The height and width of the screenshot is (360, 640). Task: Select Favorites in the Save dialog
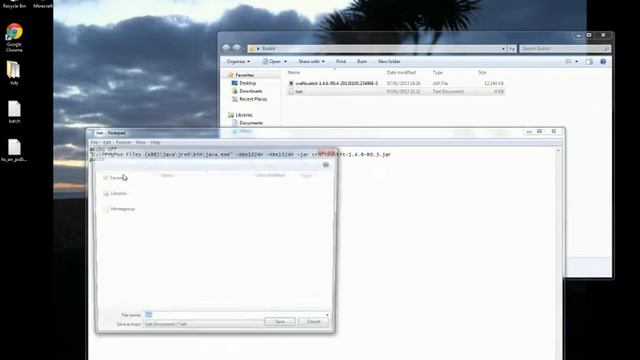pyautogui.click(x=115, y=178)
